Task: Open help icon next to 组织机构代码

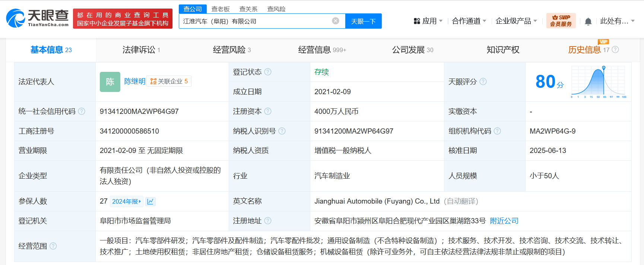Action: [497, 131]
